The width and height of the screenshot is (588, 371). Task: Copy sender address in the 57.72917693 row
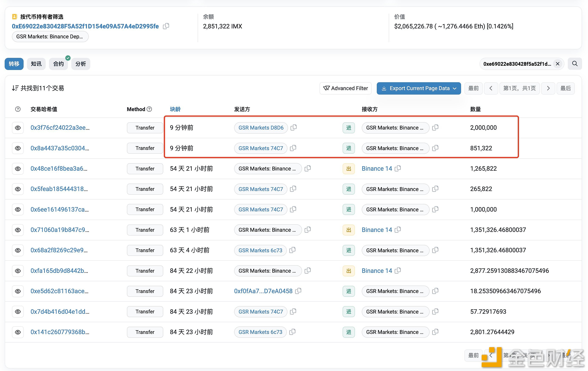(x=293, y=311)
